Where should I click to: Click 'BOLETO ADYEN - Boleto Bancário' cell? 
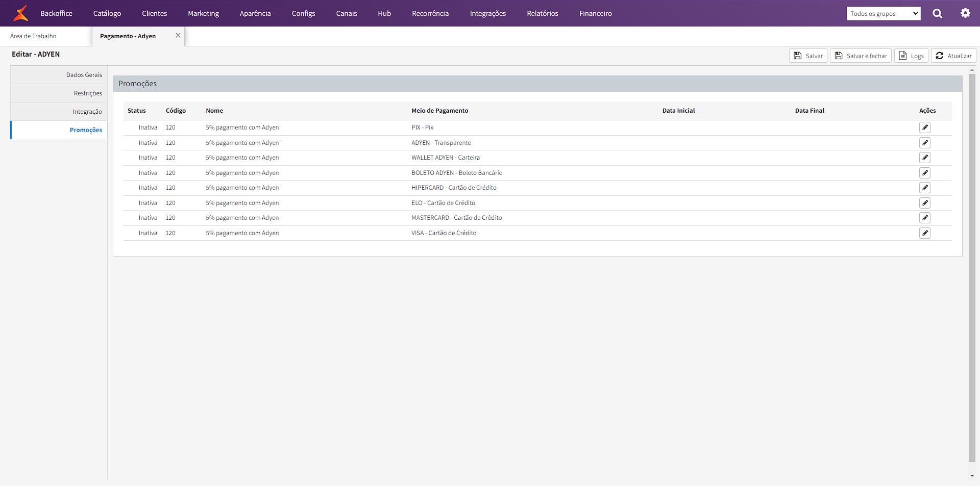457,173
